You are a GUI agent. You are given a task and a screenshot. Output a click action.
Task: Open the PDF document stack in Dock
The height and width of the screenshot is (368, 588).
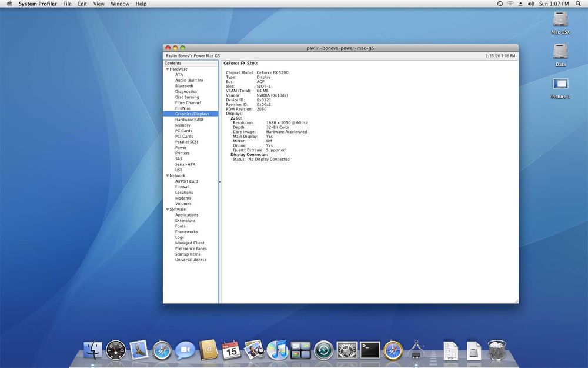pyautogui.click(x=451, y=351)
